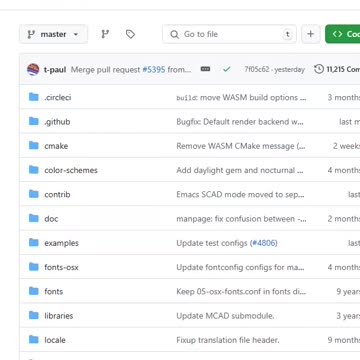This screenshot has width=360, height=360.
Task: Open the #4806 pull request link
Action: coord(264,243)
